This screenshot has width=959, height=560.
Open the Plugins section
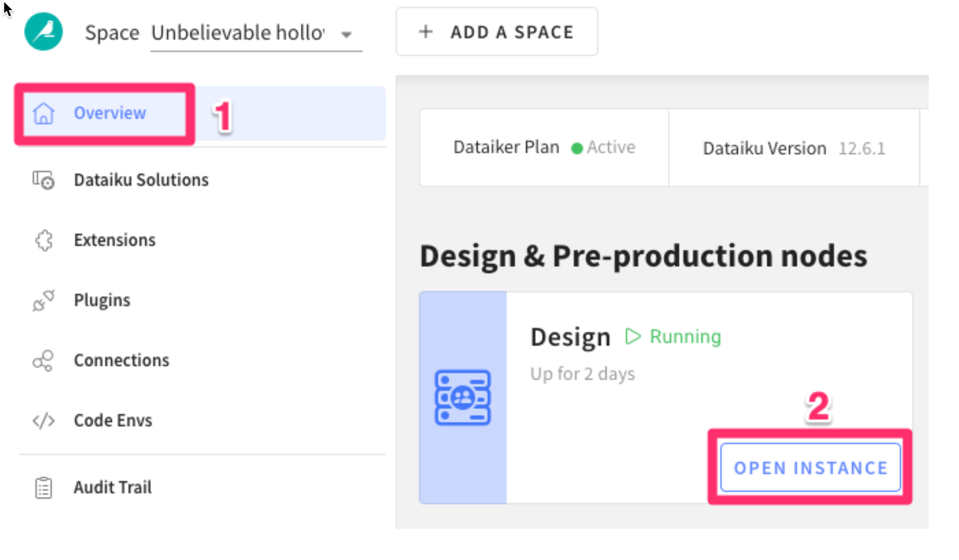click(x=102, y=300)
